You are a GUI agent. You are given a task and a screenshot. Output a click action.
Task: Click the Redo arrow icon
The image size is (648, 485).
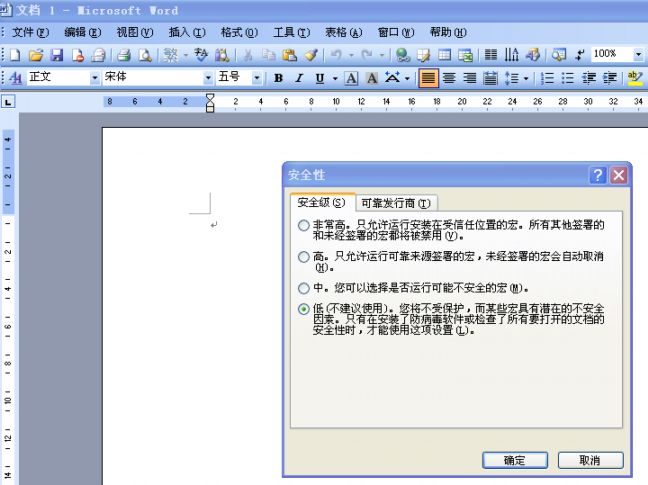(x=367, y=55)
